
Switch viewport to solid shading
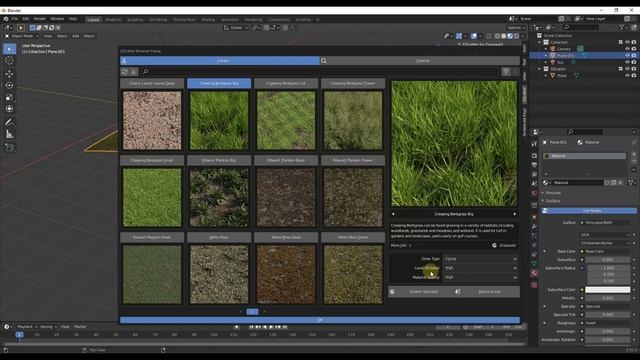pos(504,36)
